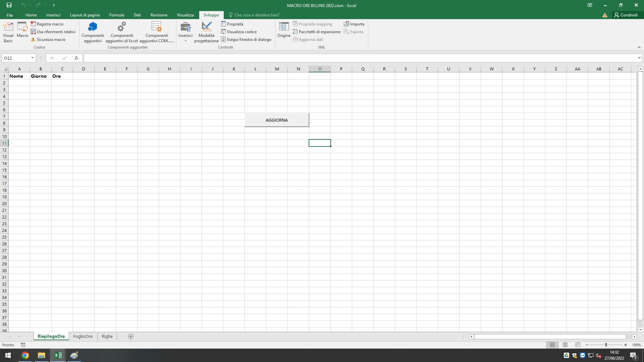This screenshot has width=644, height=362.
Task: Select all cells using corner triangle
Action: pos(5,69)
